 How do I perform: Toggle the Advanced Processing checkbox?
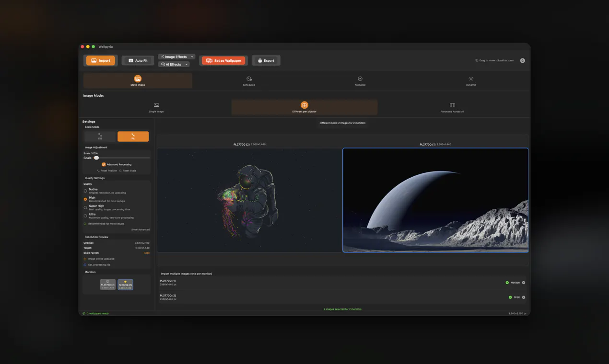104,164
